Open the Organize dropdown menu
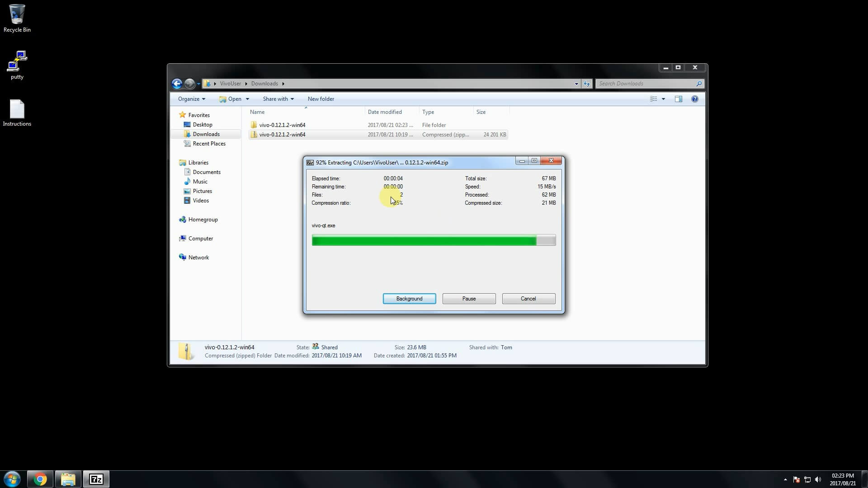The image size is (868, 488). [191, 99]
